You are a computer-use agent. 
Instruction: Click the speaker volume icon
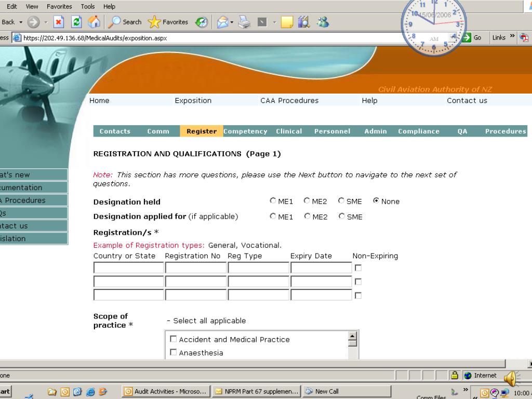click(511, 378)
